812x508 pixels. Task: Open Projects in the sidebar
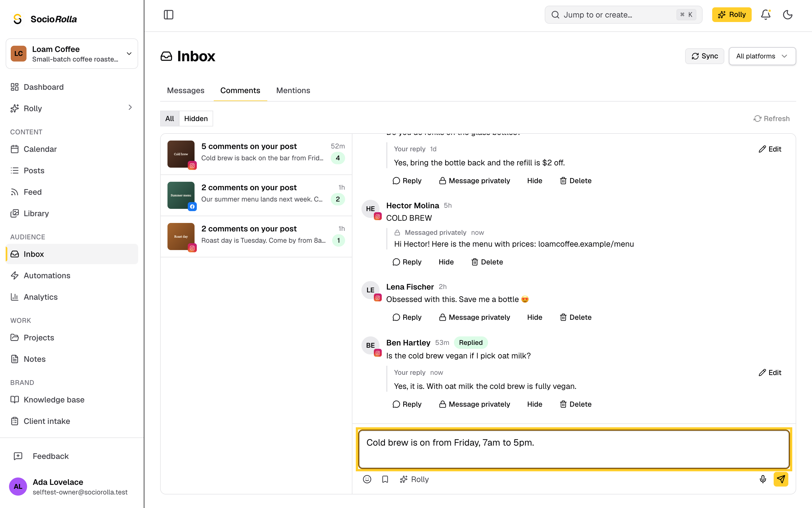point(72,338)
